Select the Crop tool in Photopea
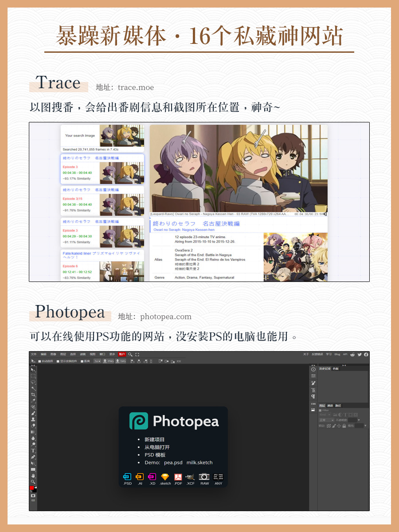Viewport: 399px width, 532px height. pos(33,395)
